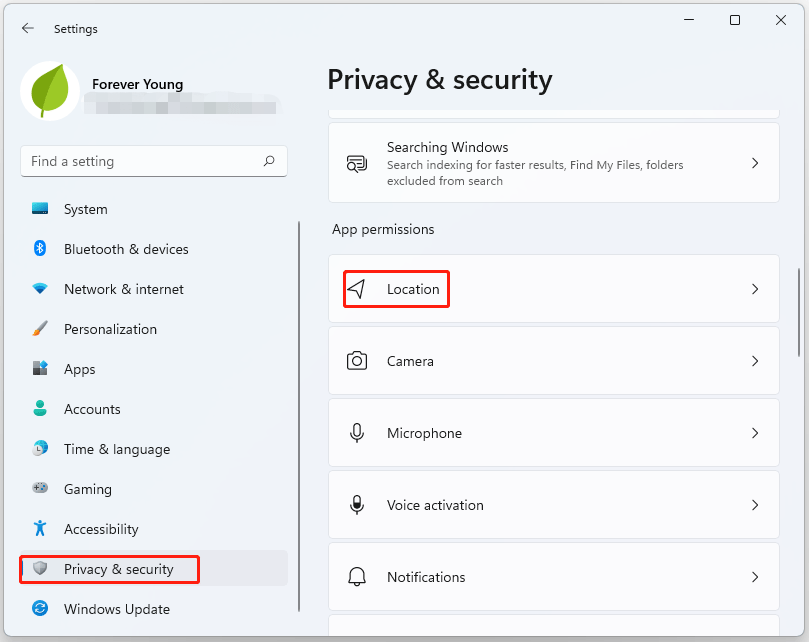Click the Network wifi icon
809x642 pixels.
point(40,288)
